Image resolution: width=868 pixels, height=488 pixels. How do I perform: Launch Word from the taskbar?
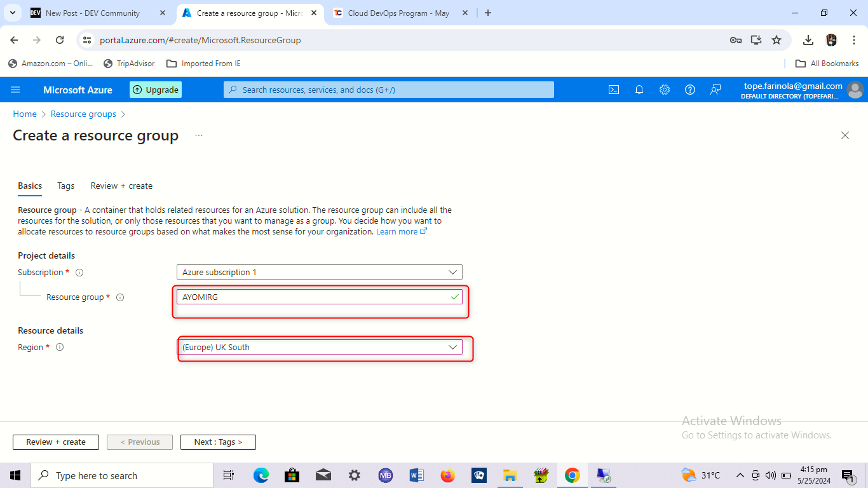[x=417, y=475]
